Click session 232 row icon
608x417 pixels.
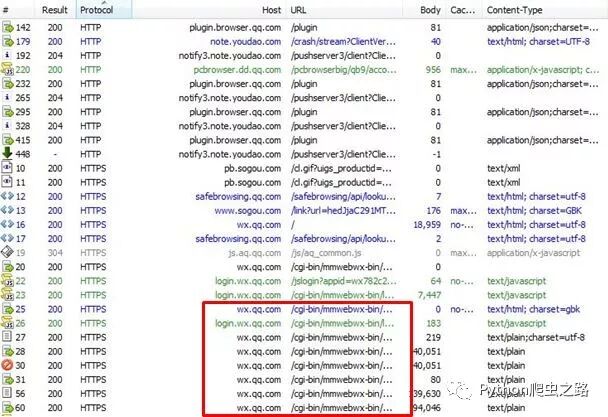[8, 83]
